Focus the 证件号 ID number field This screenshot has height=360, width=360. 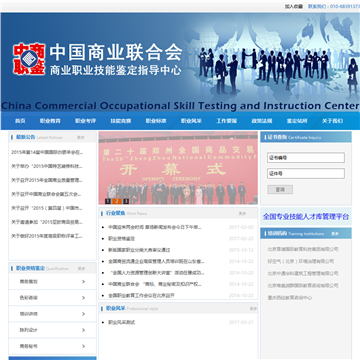(306, 173)
